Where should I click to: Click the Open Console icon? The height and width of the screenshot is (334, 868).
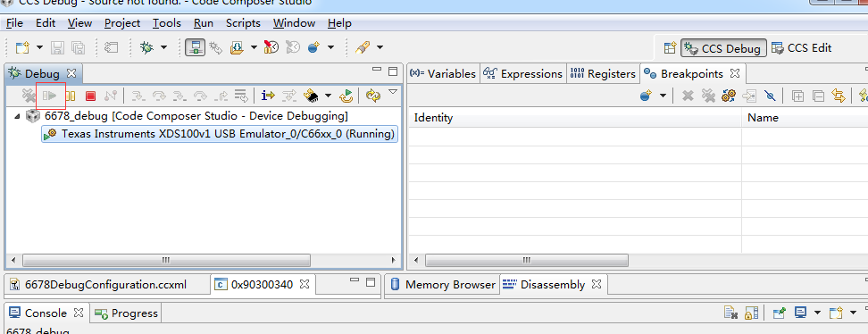[x=837, y=313]
